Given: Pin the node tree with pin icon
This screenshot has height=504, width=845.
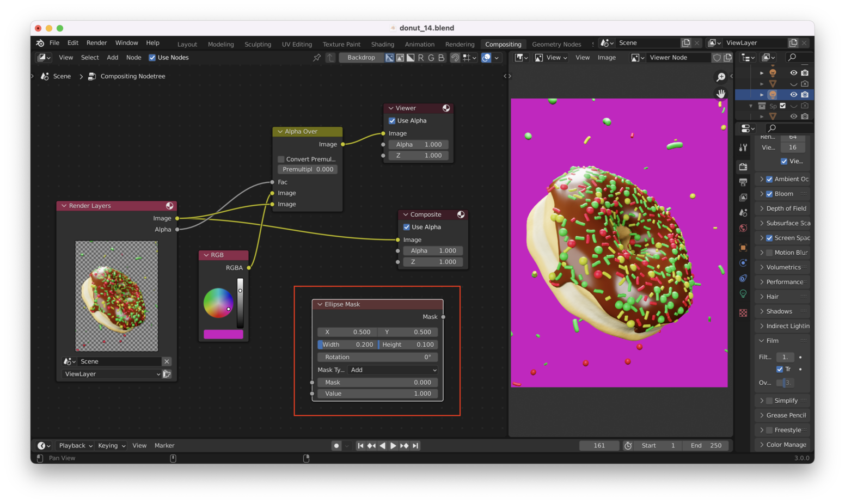Looking at the screenshot, I should click(317, 58).
